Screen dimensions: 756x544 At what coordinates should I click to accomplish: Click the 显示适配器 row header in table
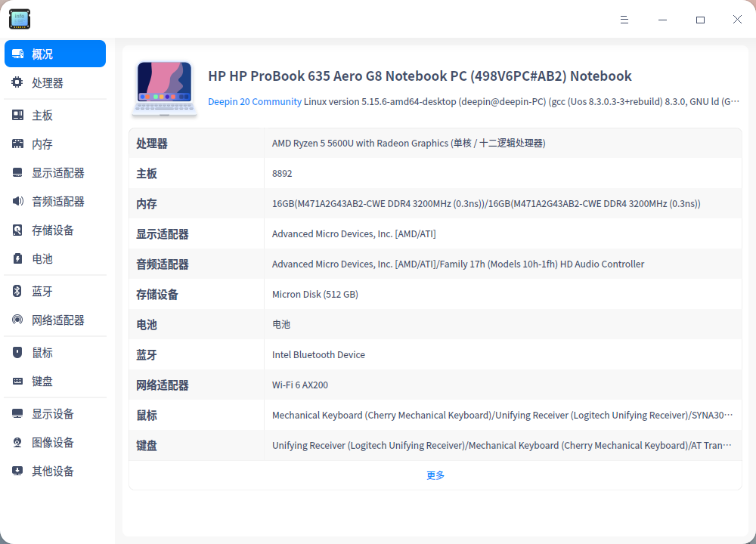[163, 234]
